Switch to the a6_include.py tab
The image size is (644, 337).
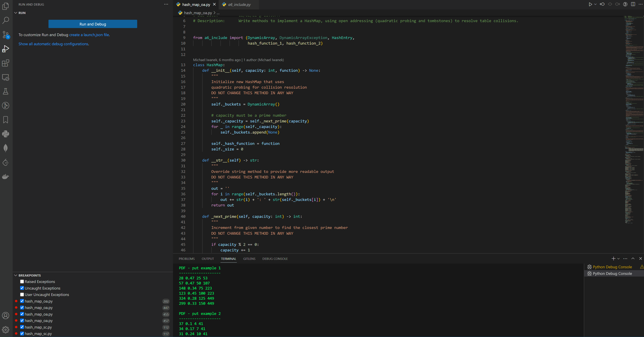pos(239,5)
